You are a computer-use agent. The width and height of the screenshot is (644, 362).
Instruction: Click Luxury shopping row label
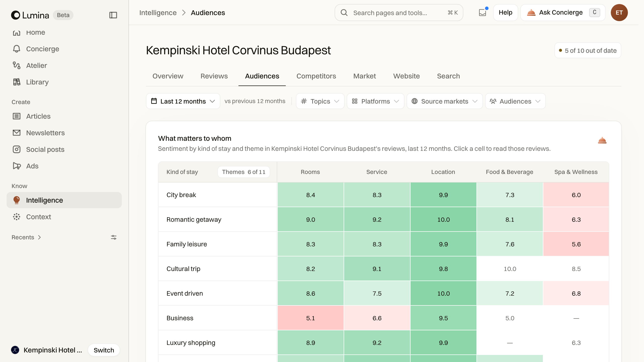pyautogui.click(x=191, y=343)
